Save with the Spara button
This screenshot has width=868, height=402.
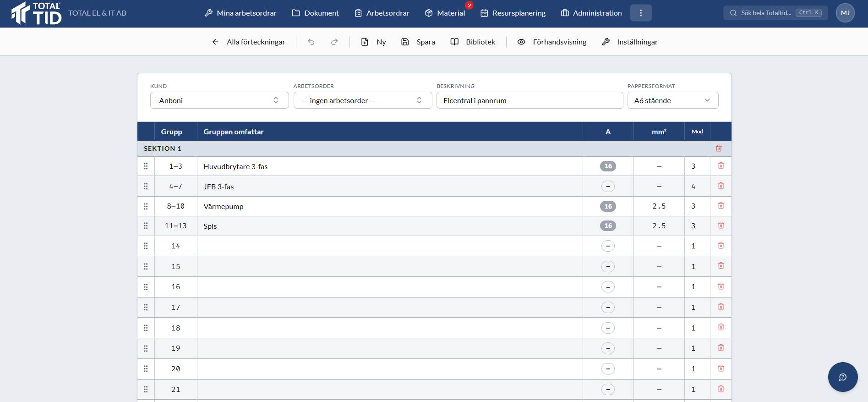pyautogui.click(x=418, y=42)
